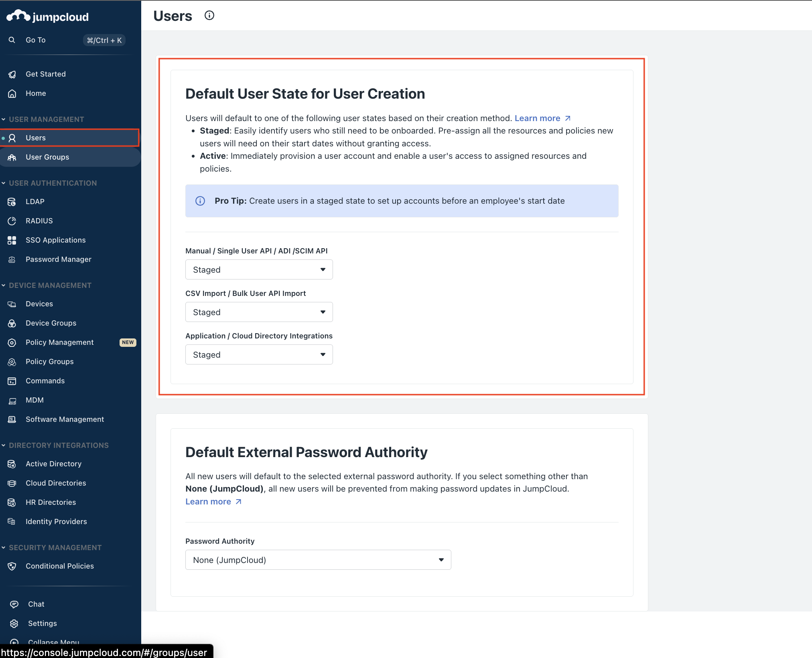812x658 pixels.
Task: Click the HR Directories icon
Action: [12, 502]
